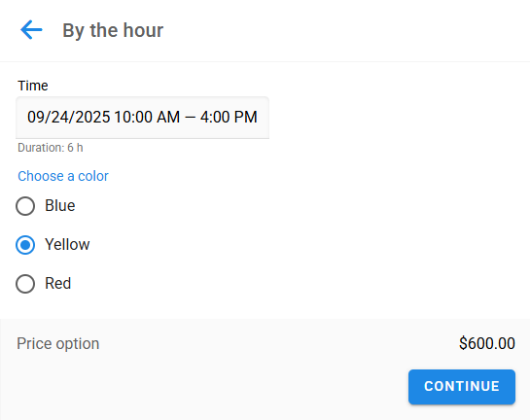Go back using the blue arrow
The height and width of the screenshot is (420, 530).
click(31, 30)
